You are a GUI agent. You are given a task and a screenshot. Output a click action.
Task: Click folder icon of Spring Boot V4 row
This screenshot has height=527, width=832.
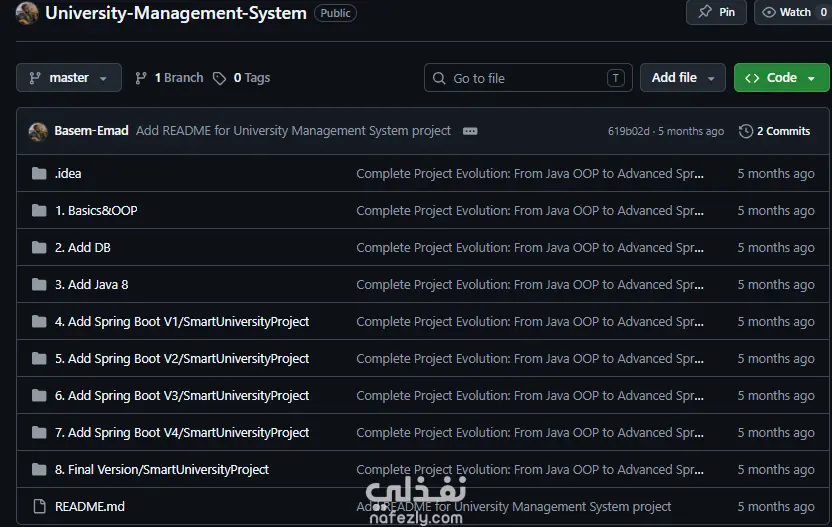pyautogui.click(x=39, y=433)
